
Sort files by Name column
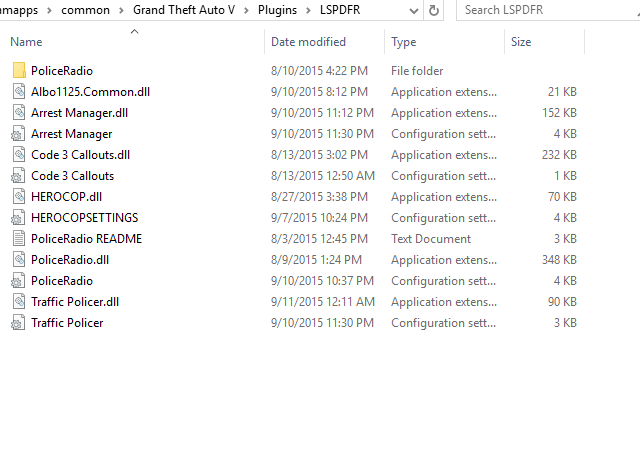coord(26,42)
